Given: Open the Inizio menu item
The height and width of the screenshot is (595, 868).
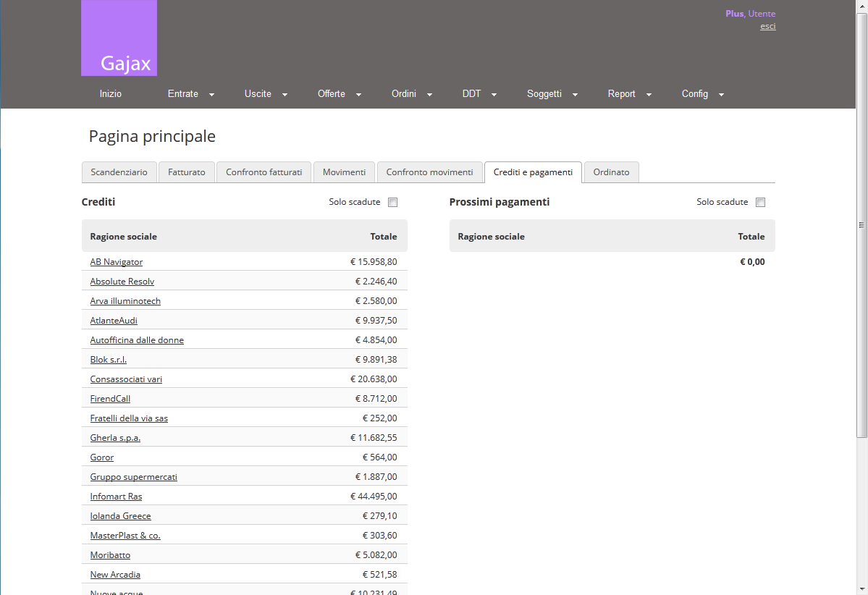Looking at the screenshot, I should point(110,94).
